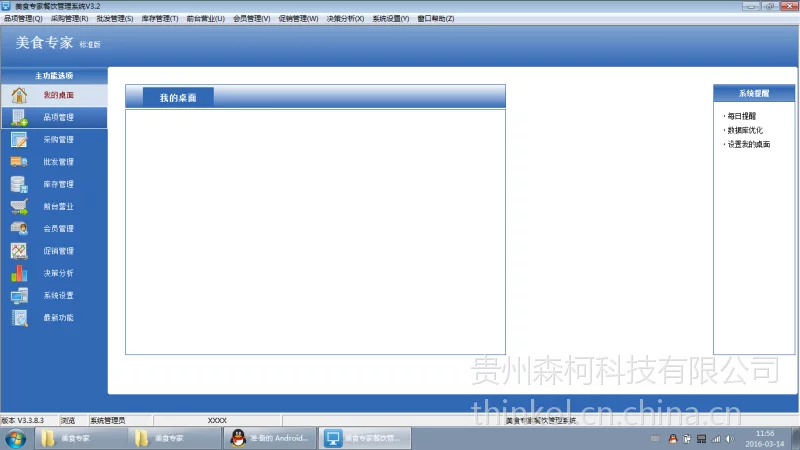Open the 采购管理 notepad icon
800x450 pixels.
(x=19, y=140)
